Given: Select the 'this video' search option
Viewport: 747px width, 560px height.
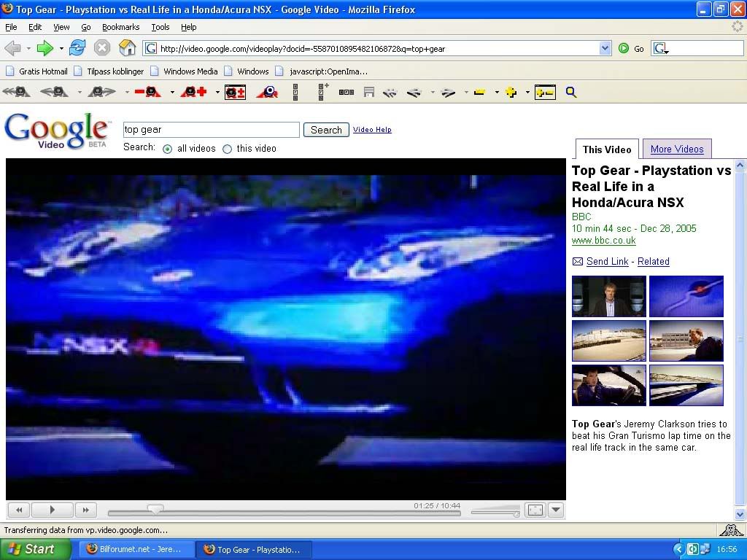Looking at the screenshot, I should pyautogui.click(x=228, y=149).
